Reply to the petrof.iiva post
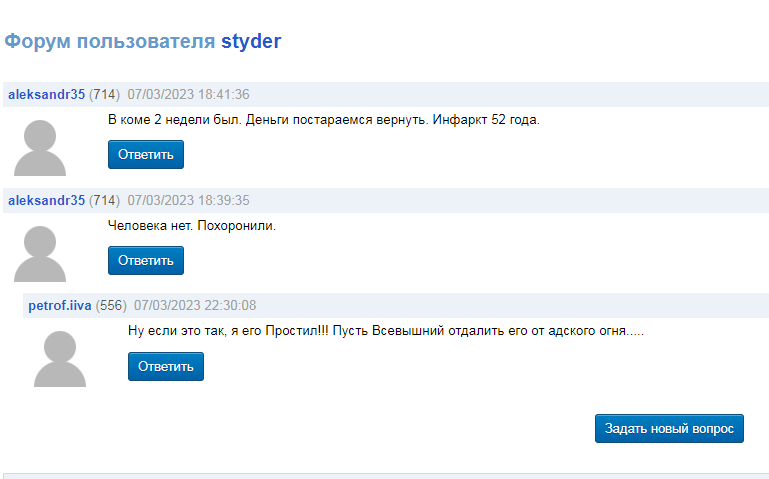This screenshot has height=479, width=769. coord(166,366)
